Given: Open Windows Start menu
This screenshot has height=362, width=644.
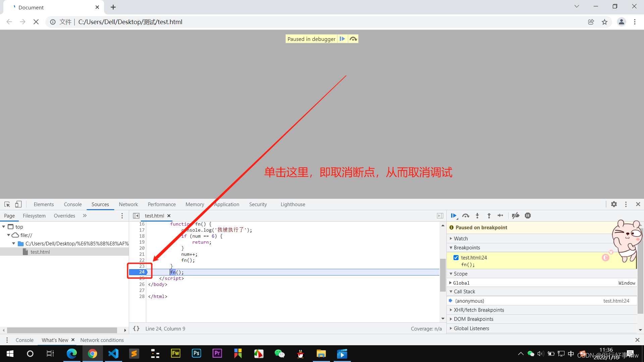Looking at the screenshot, I should pos(10,354).
